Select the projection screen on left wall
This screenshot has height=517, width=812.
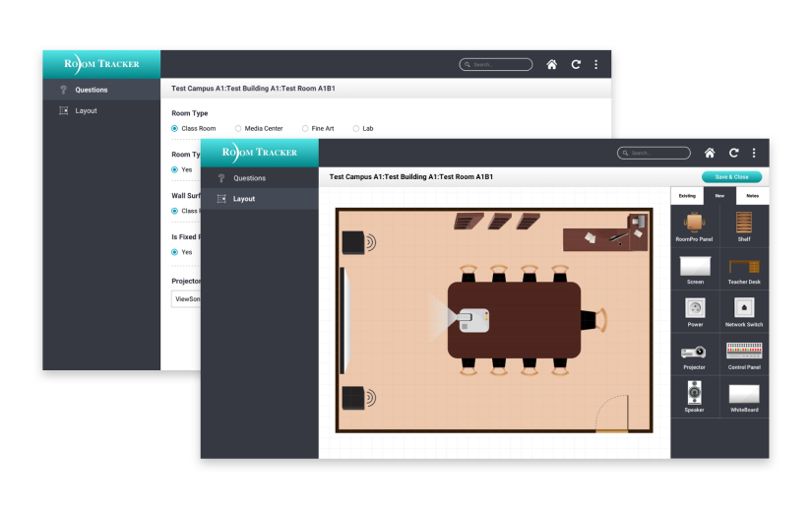(x=344, y=320)
